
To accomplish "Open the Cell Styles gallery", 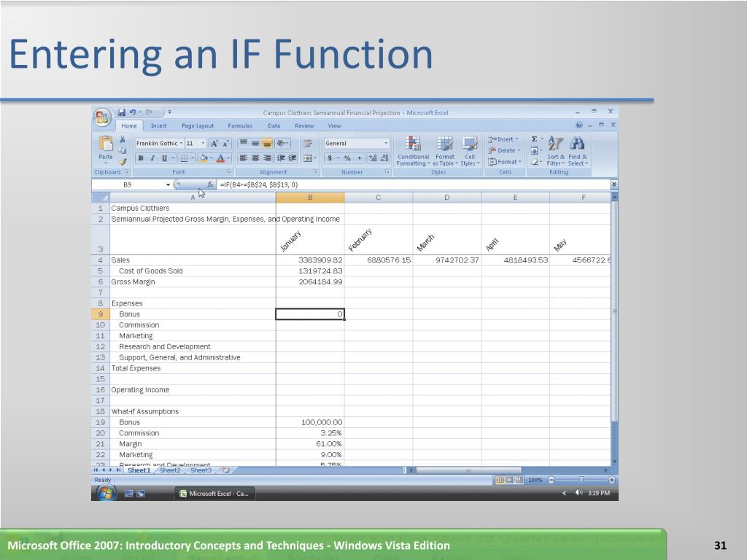I will coord(470,151).
